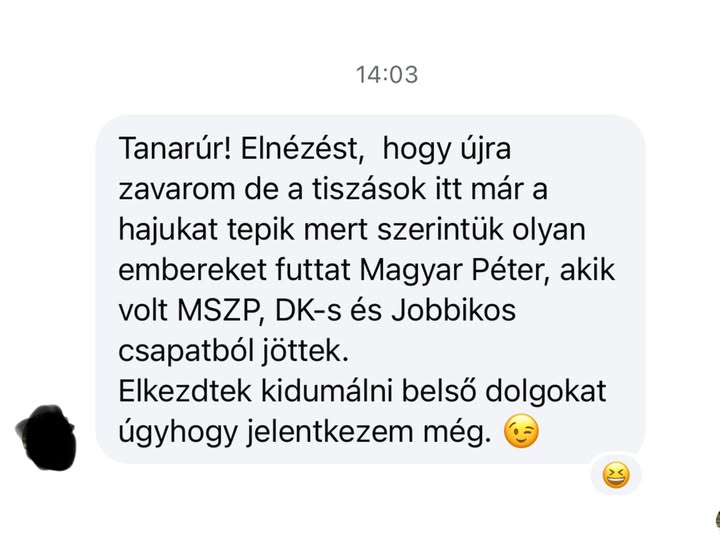Screen dimensions: 720x540
Task: Open the sender's blacked-out profile picture
Action: coord(46,438)
